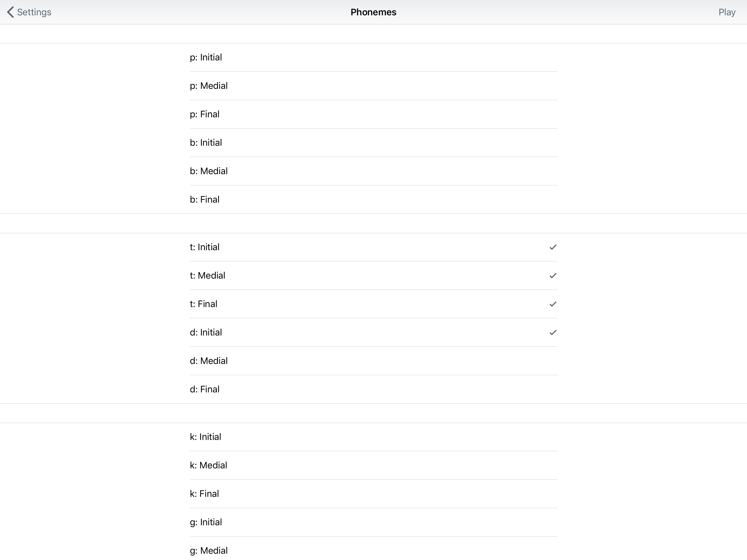This screenshot has height=560, width=747.
Task: Tap the back chevron icon
Action: 10,12
